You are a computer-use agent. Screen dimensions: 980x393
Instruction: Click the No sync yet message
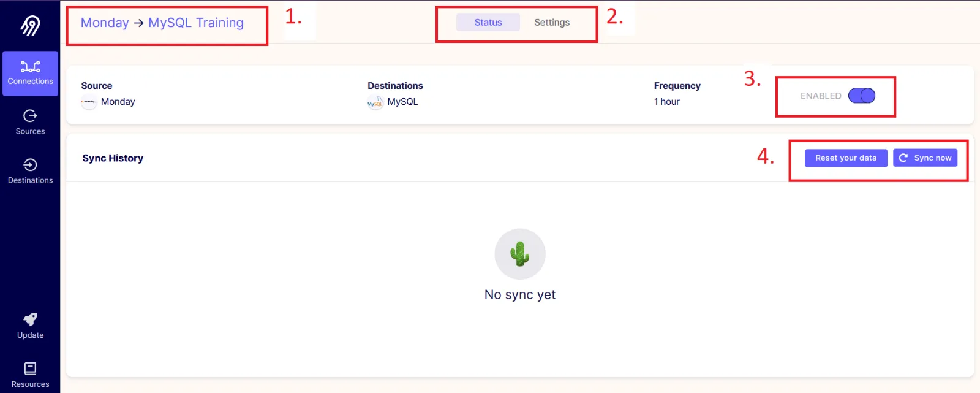click(520, 295)
